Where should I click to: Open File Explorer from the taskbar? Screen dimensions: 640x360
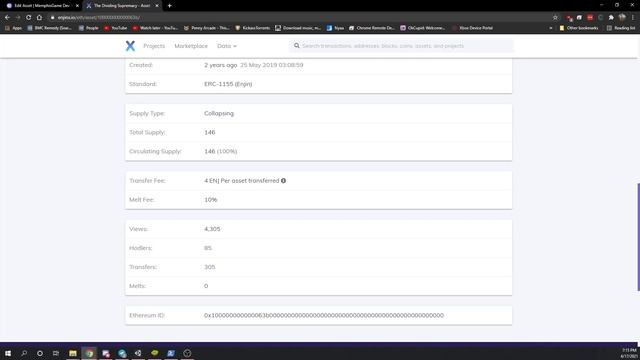(73, 353)
